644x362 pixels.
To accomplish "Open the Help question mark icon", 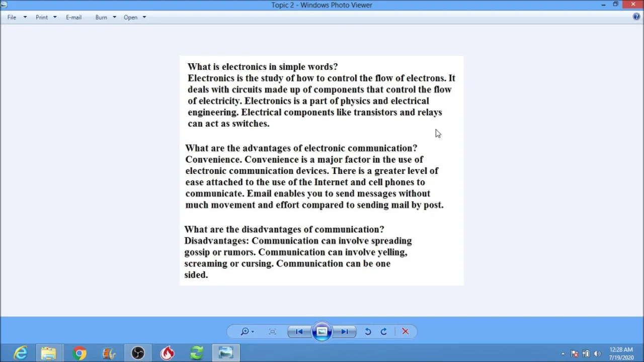I will click(x=636, y=17).
